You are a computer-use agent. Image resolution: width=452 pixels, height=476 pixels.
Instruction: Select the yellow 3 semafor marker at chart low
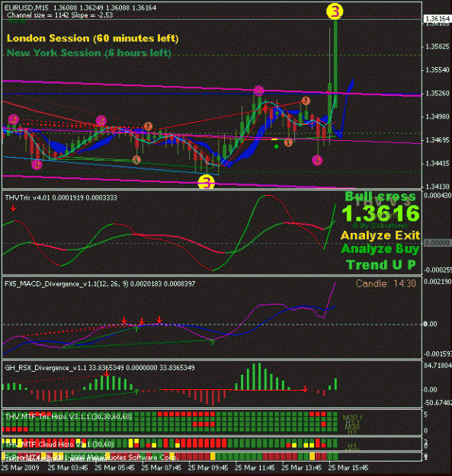point(207,182)
